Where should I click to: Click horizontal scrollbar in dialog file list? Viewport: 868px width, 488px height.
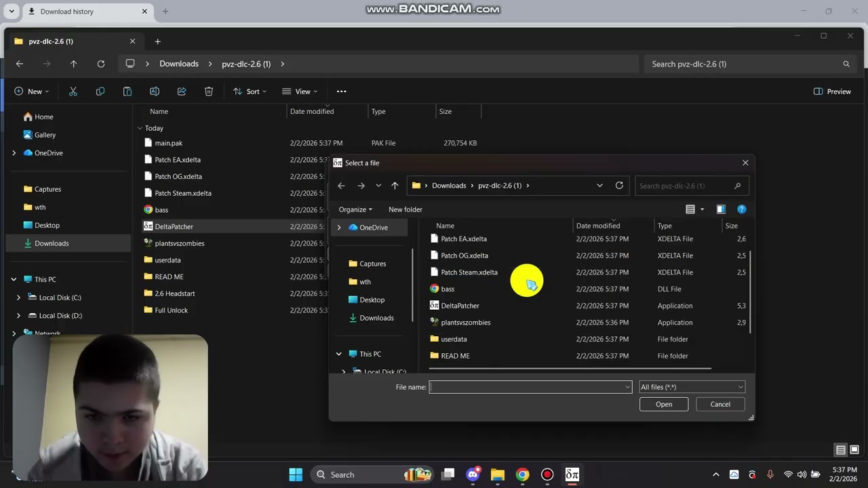[x=570, y=369]
